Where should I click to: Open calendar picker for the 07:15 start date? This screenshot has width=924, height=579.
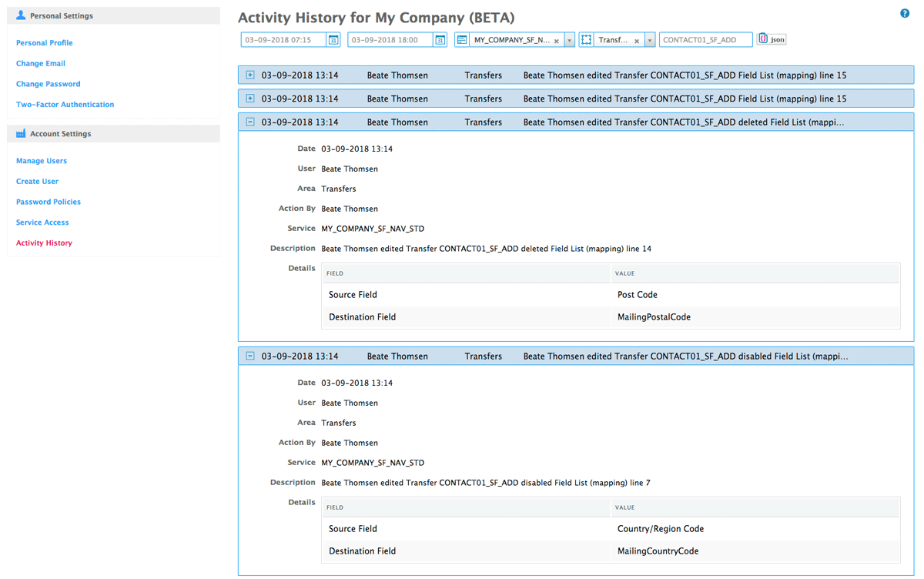(333, 40)
